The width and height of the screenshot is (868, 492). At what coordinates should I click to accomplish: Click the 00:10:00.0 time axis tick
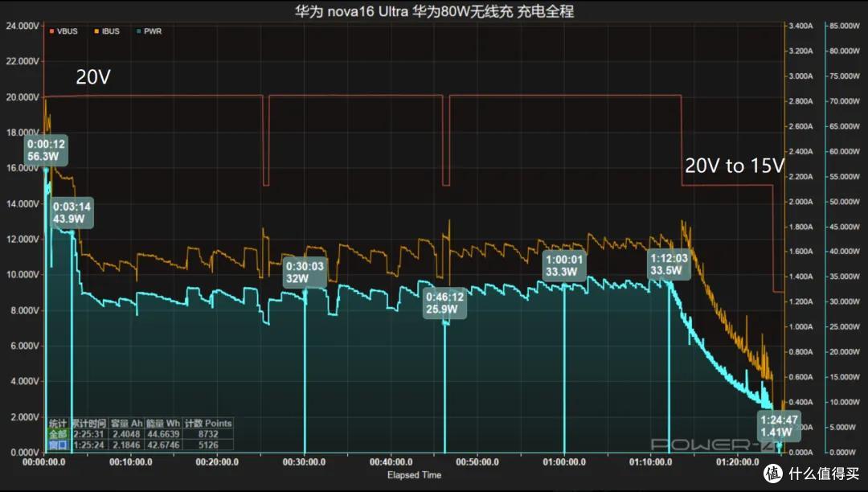[131, 462]
